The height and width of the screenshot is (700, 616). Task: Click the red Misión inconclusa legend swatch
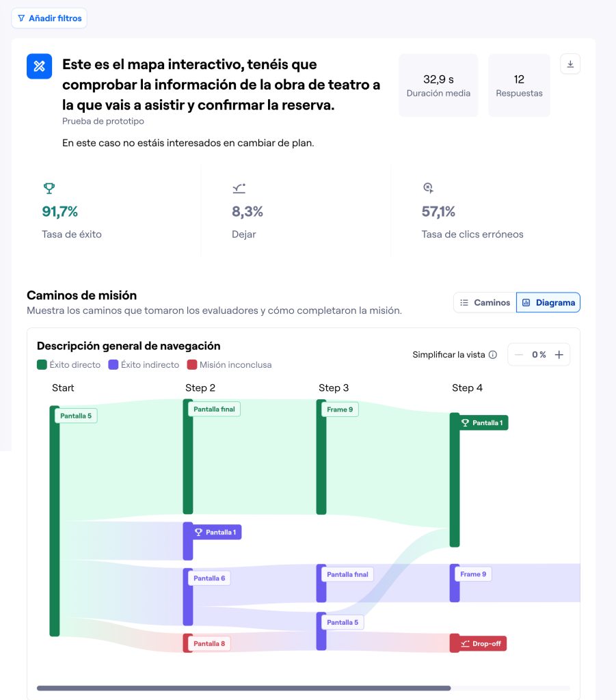(192, 365)
